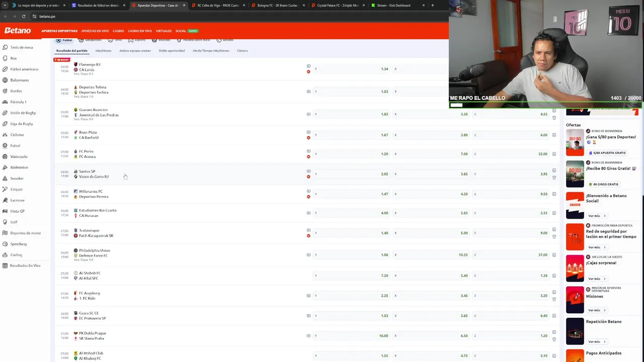Open stats icon for FK Dukla Prague row

tap(554, 332)
